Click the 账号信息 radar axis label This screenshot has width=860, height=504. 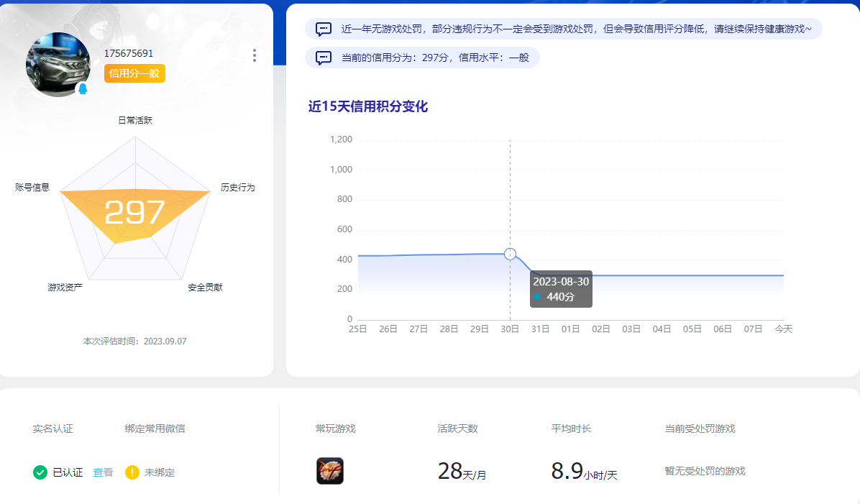[x=32, y=188]
